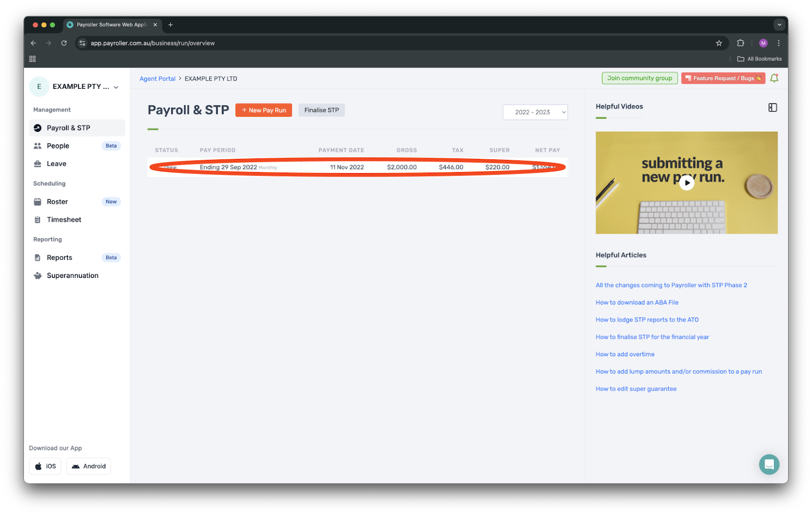
Task: Download the Android app
Action: pos(88,466)
